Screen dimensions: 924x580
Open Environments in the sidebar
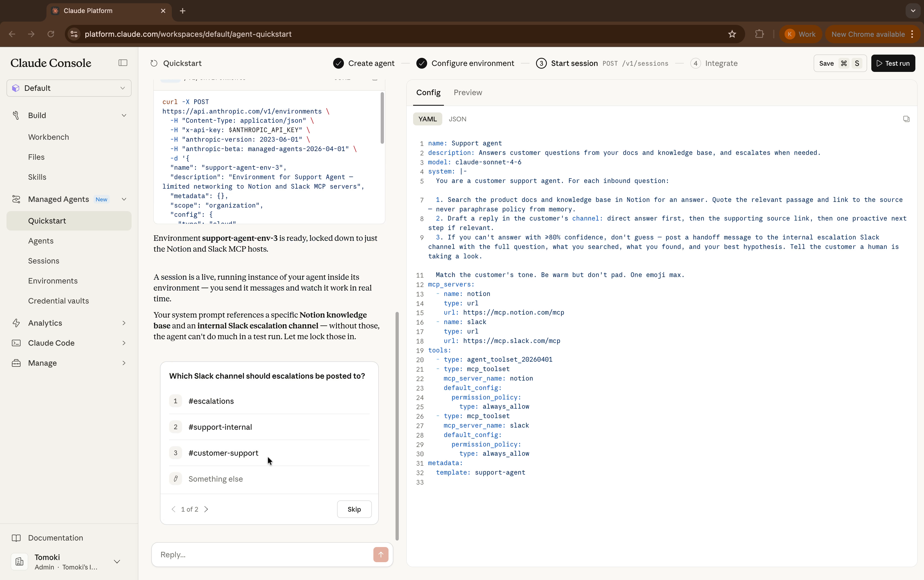pyautogui.click(x=69, y=281)
